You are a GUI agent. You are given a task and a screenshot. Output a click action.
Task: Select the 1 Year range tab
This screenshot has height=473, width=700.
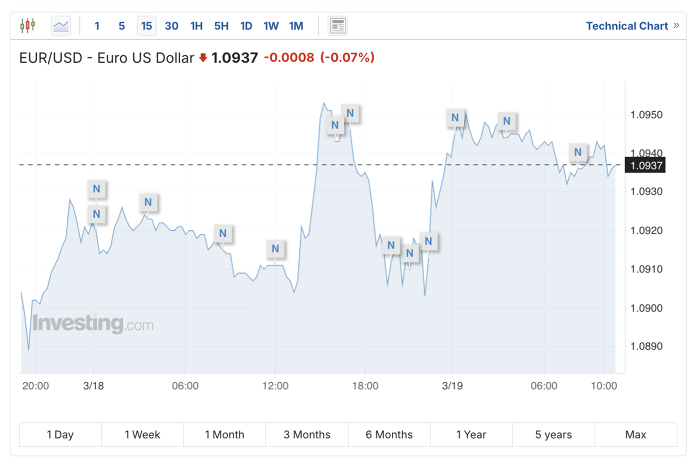[471, 434]
